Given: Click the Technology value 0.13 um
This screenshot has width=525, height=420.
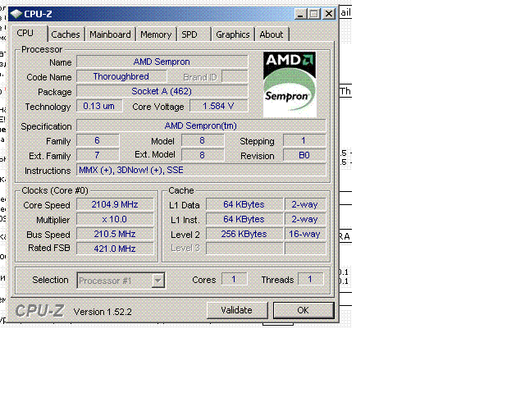Looking at the screenshot, I should [99, 106].
